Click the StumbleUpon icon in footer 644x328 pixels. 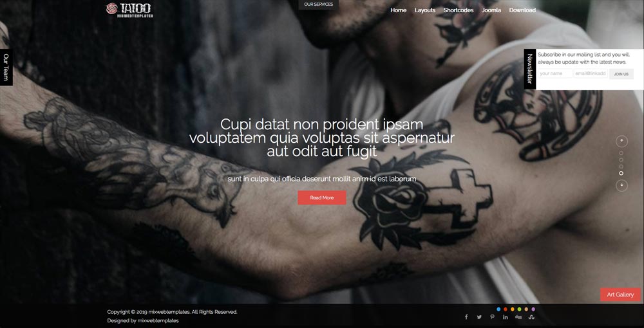[531, 317]
